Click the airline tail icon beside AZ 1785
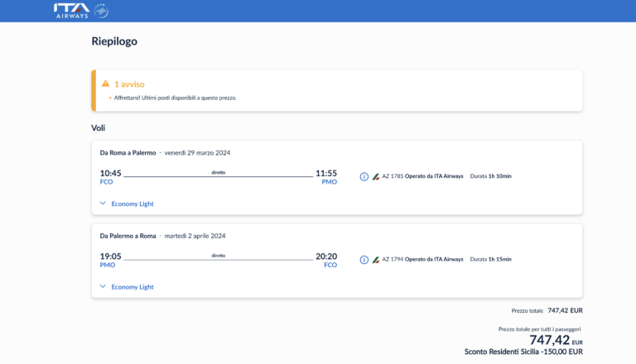636x364 pixels. point(376,177)
